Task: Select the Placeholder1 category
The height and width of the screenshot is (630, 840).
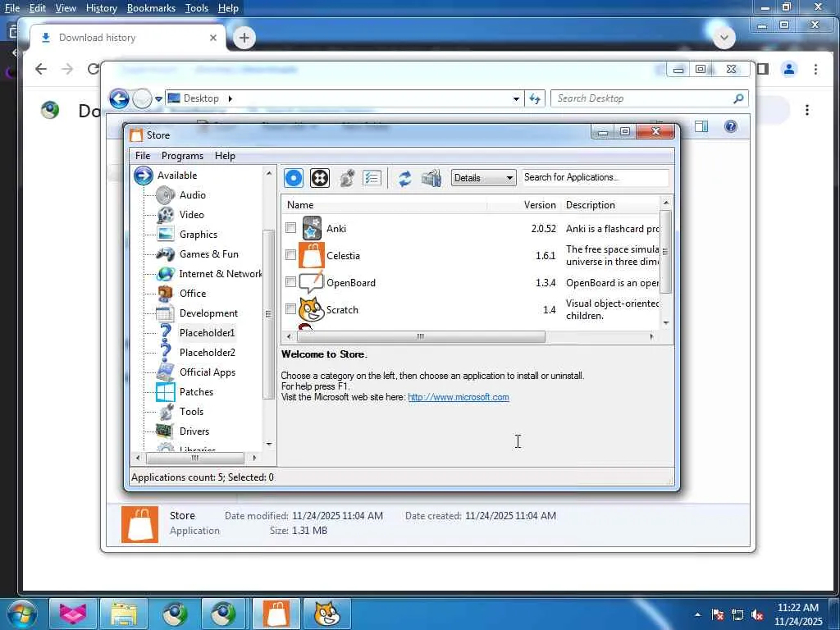Action: tap(207, 333)
